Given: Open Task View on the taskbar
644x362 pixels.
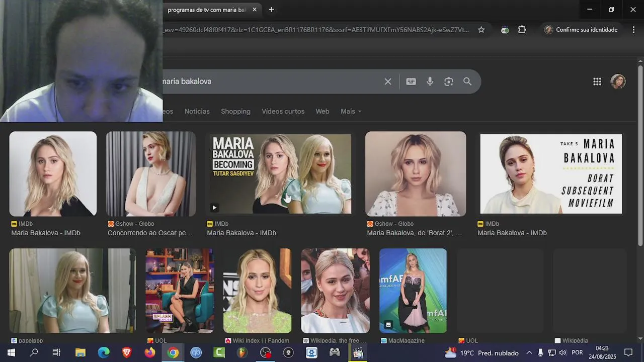Looking at the screenshot, I should tap(56, 352).
